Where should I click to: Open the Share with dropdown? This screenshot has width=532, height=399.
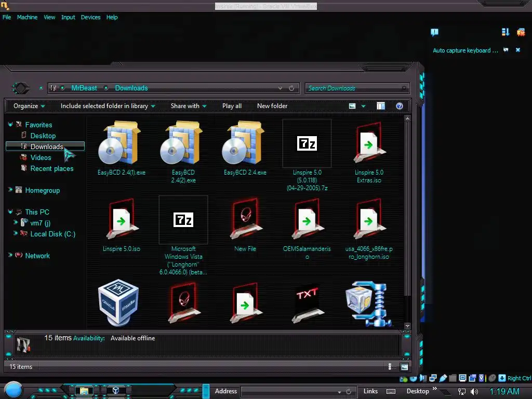[x=188, y=106]
